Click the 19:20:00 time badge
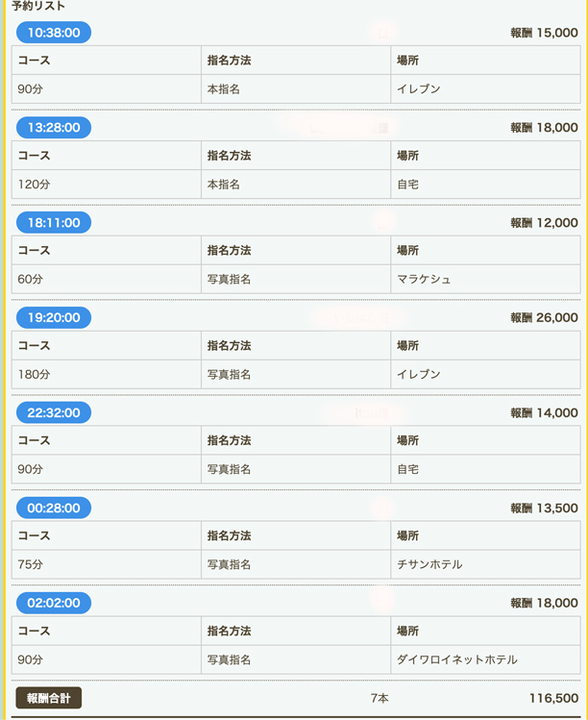 pyautogui.click(x=54, y=318)
